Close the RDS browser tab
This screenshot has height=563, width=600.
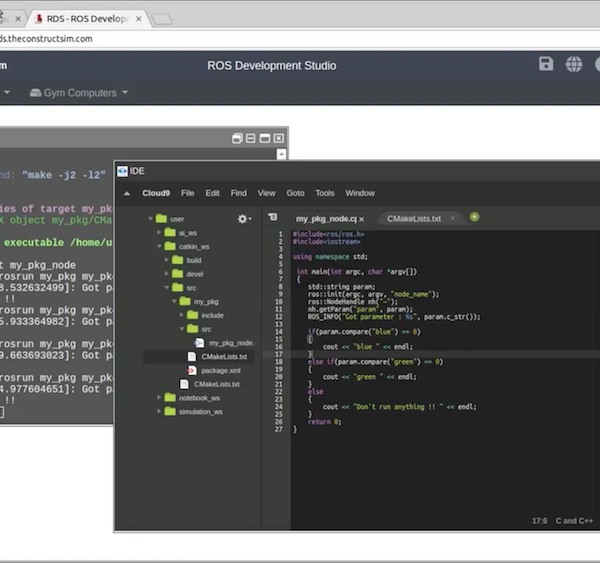pos(139,19)
